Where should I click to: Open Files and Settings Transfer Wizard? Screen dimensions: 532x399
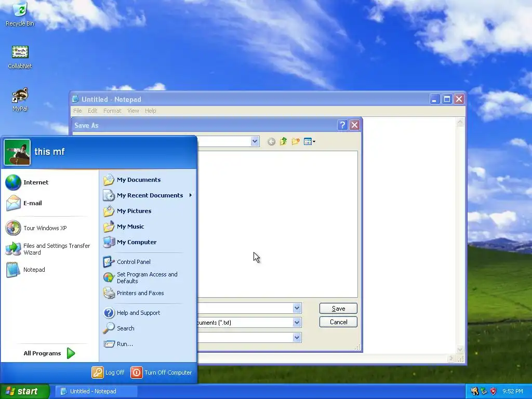click(49, 249)
